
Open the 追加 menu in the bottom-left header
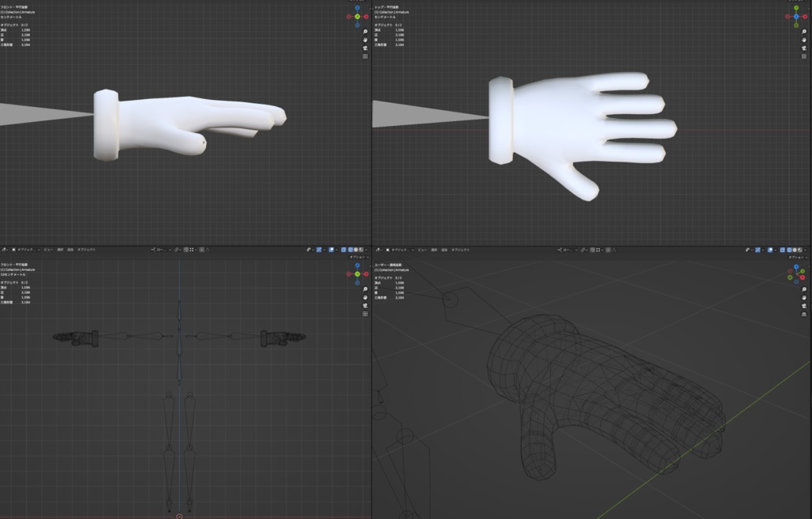pos(70,250)
